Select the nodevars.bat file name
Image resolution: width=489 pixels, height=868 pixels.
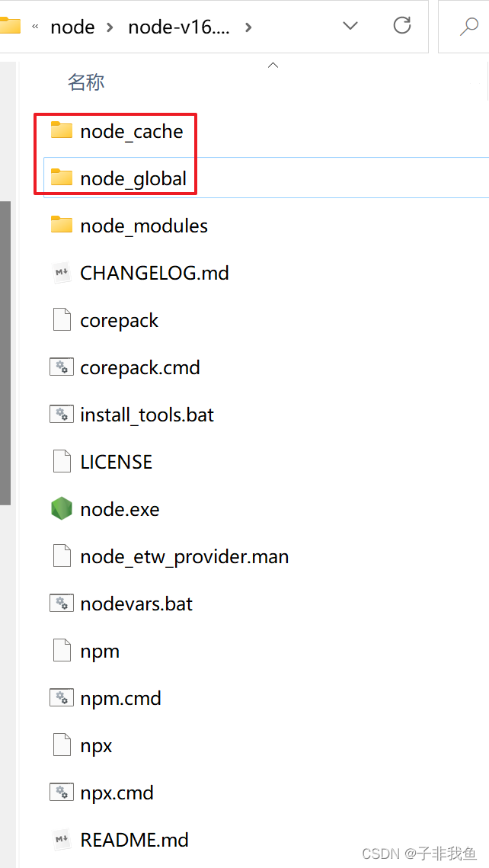pyautogui.click(x=136, y=604)
